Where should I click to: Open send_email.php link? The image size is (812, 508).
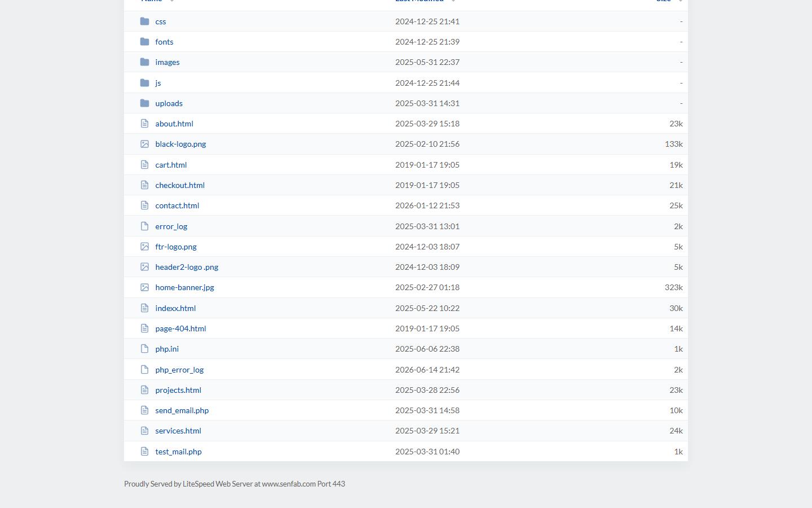point(182,410)
